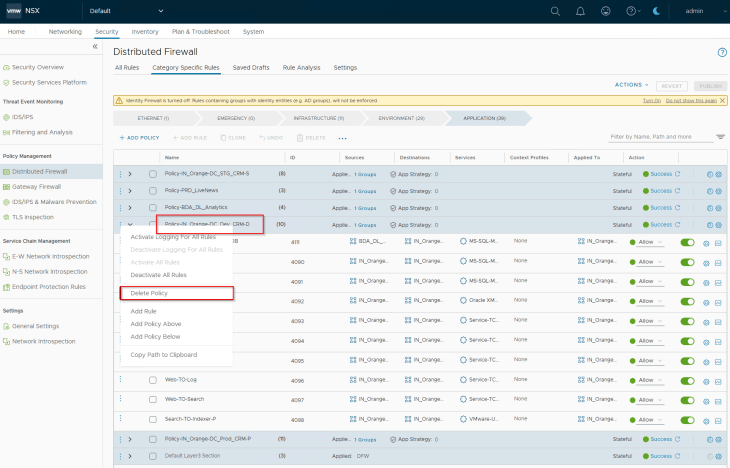Open the gear settings for the Web-TO-Log rule
The width and height of the screenshot is (730, 468).
706,380
